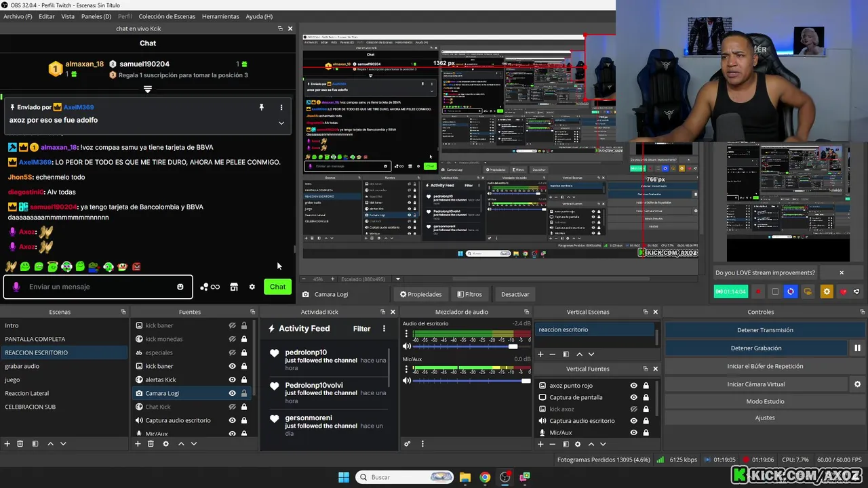Open advanced audio properties gear in Mezclador
This screenshot has width=868, height=488.
[408, 444]
